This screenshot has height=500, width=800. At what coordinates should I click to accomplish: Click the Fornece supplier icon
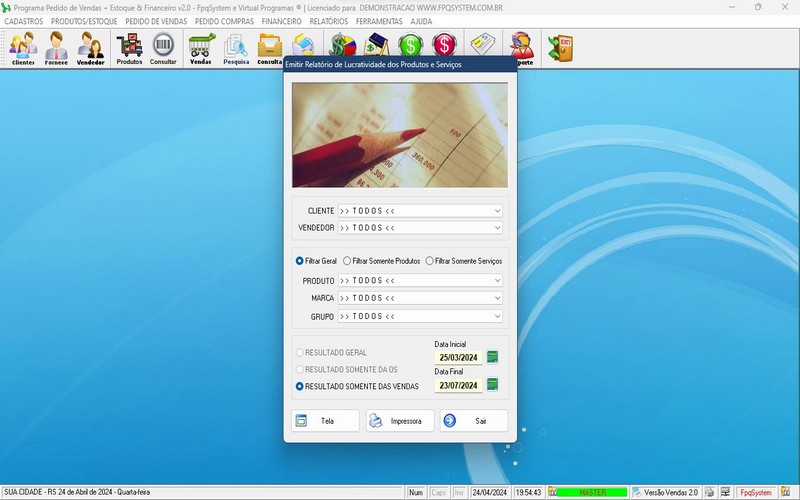[57, 47]
